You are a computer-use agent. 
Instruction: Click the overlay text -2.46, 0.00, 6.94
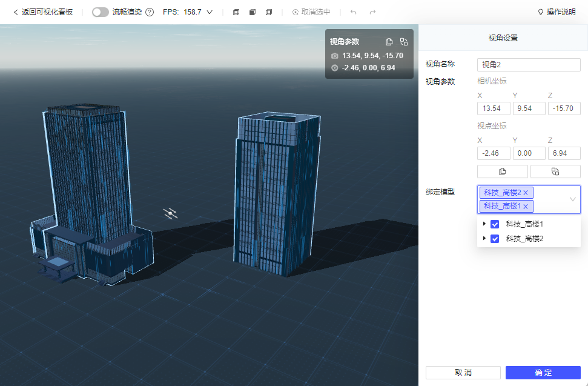tap(368, 68)
